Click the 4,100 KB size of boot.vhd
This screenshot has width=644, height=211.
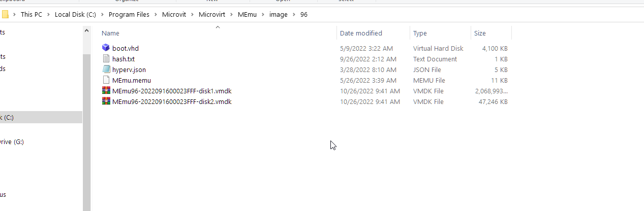coord(495,48)
